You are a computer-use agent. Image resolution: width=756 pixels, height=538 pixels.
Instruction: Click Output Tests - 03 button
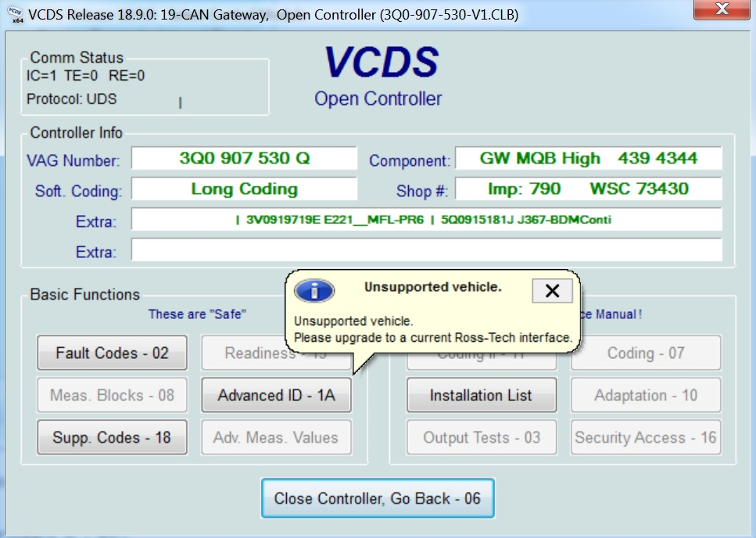coord(481,437)
